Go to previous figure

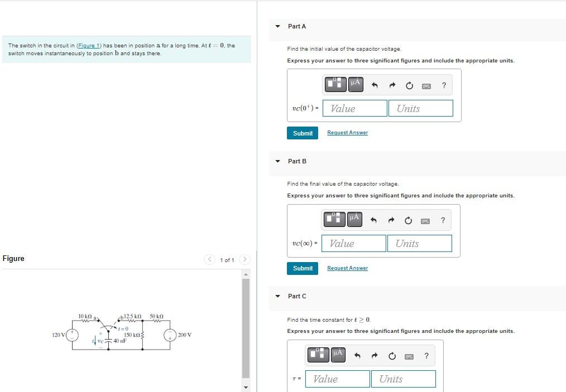209,259
